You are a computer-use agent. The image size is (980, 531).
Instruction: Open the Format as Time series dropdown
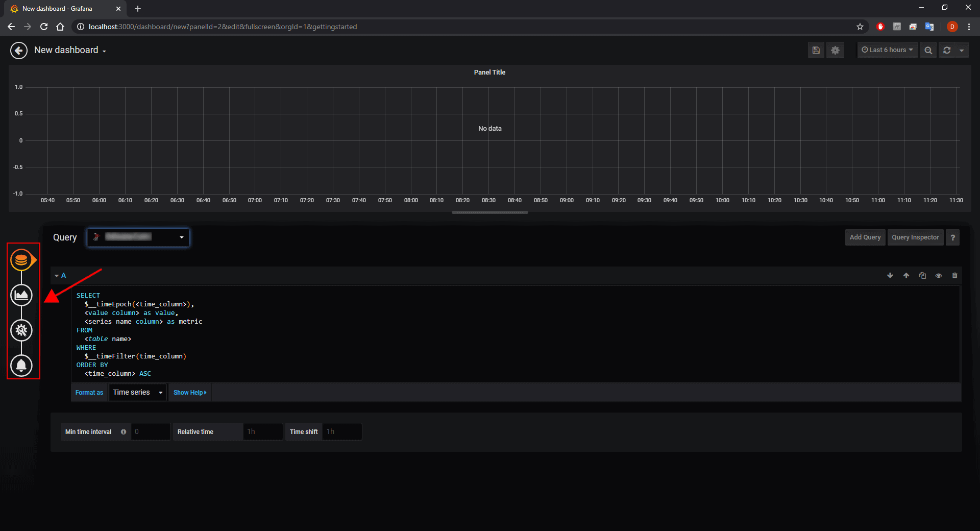pyautogui.click(x=138, y=393)
